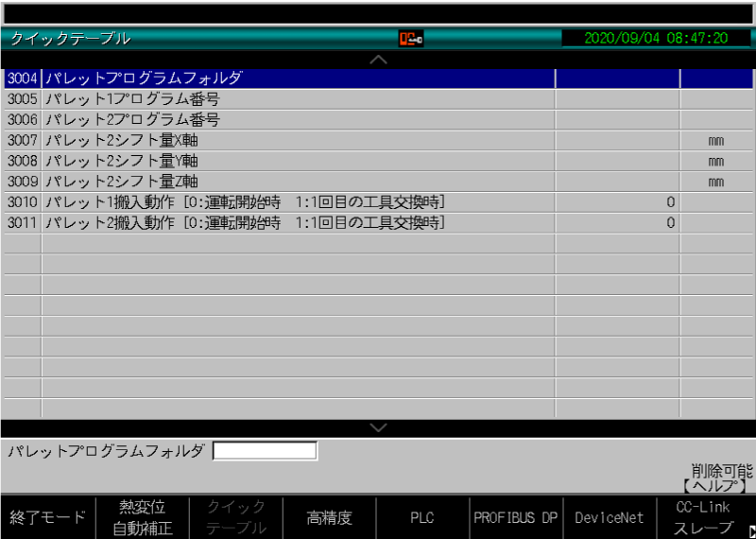Click the value cell of row 3004
This screenshot has width=756, height=539.
618,78
